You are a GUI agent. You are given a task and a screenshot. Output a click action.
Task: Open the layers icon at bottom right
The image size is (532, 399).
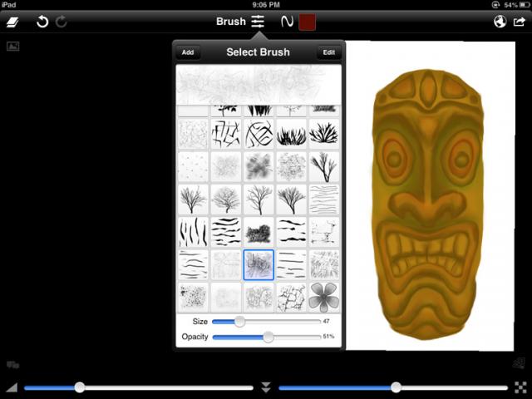click(x=519, y=362)
